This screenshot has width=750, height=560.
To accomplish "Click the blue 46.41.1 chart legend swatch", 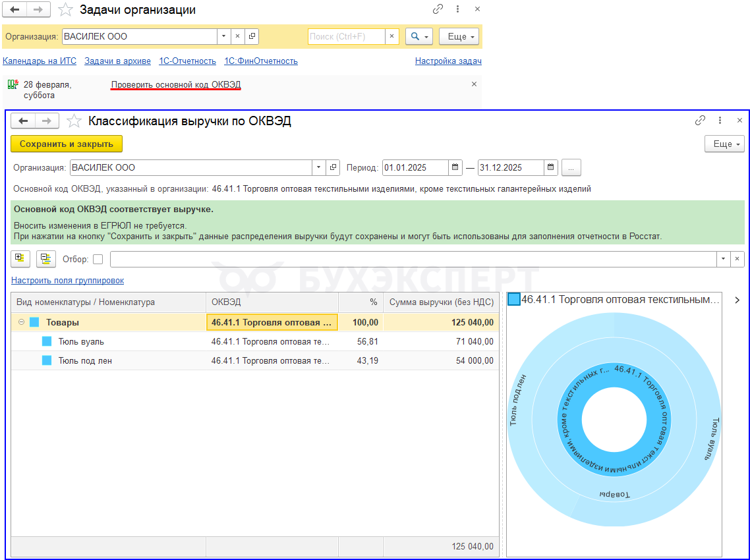I will tap(514, 300).
